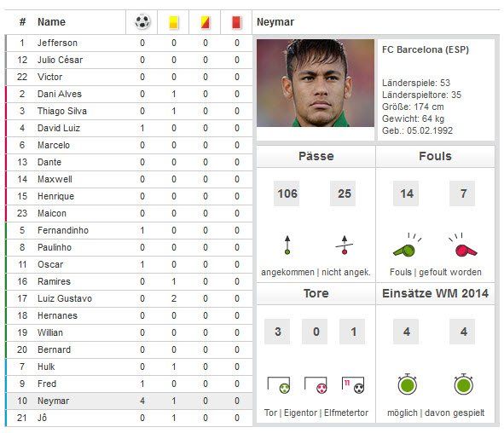Click Neymar's portrait photo
Image resolution: width=504 pixels, height=433 pixels.
(316, 83)
